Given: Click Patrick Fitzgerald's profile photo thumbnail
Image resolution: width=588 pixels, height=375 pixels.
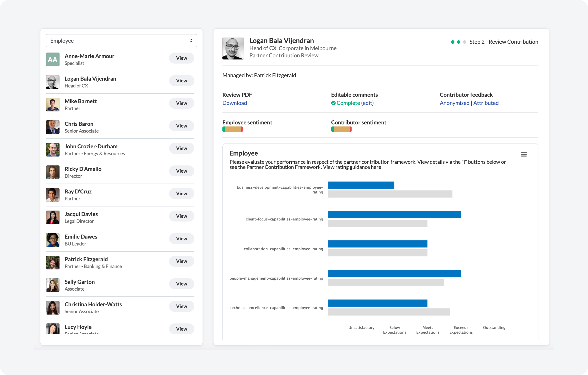Looking at the screenshot, I should click(x=52, y=262).
